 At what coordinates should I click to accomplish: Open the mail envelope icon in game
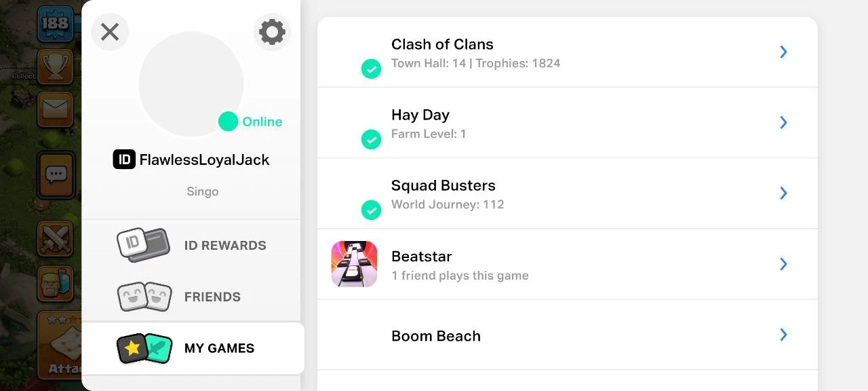[55, 109]
